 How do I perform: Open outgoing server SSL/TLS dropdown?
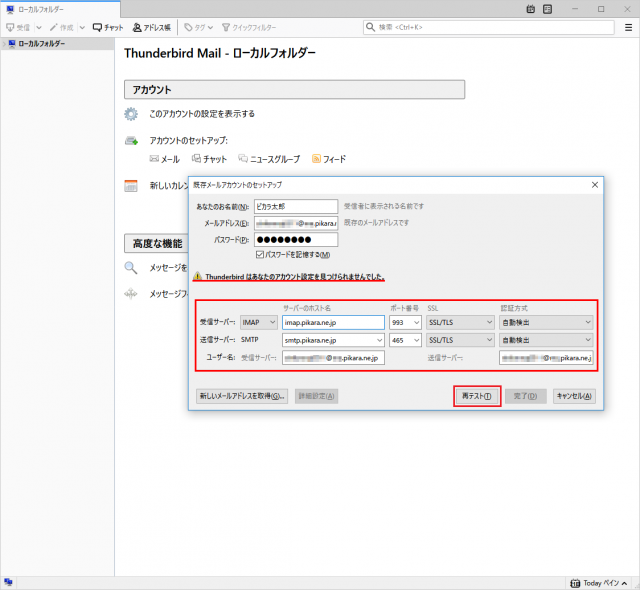pyautogui.click(x=460, y=340)
